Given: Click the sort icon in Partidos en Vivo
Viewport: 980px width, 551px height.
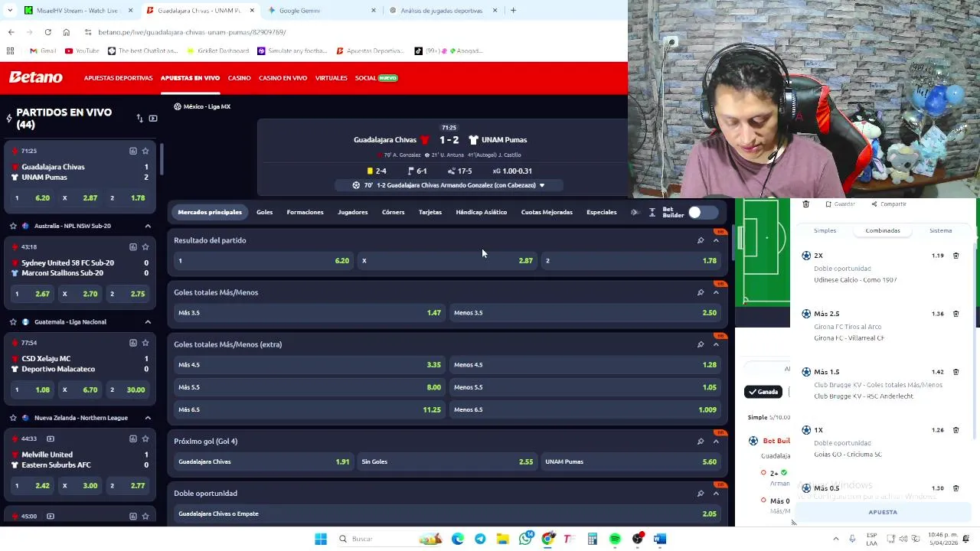Looking at the screenshot, I should pos(139,119).
